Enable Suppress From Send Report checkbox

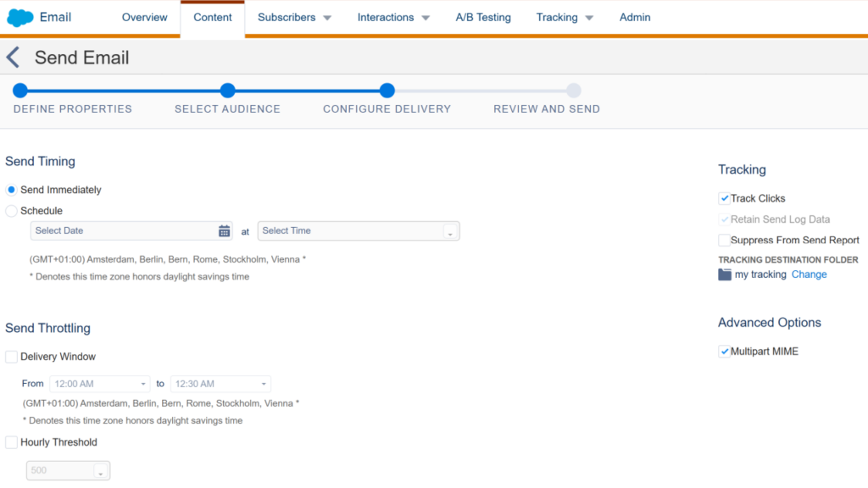[x=724, y=240]
